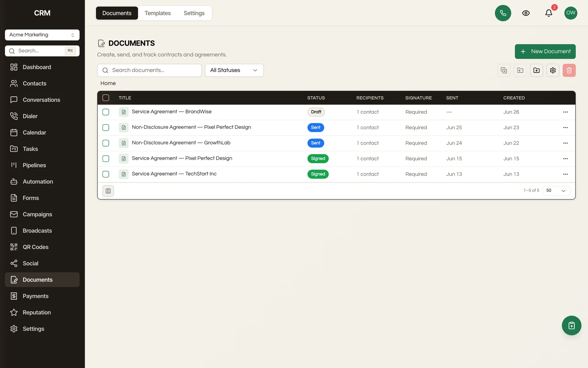Click the New Document button
Image resolution: width=588 pixels, height=368 pixels.
(545, 52)
